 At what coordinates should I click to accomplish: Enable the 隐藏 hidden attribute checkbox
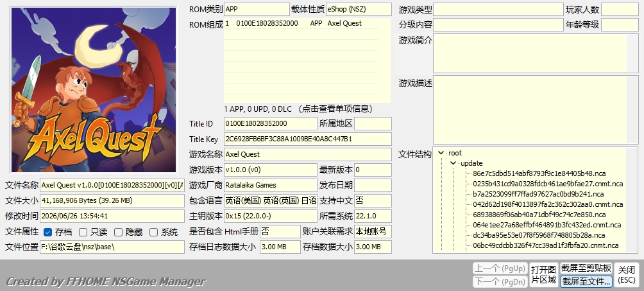click(118, 232)
